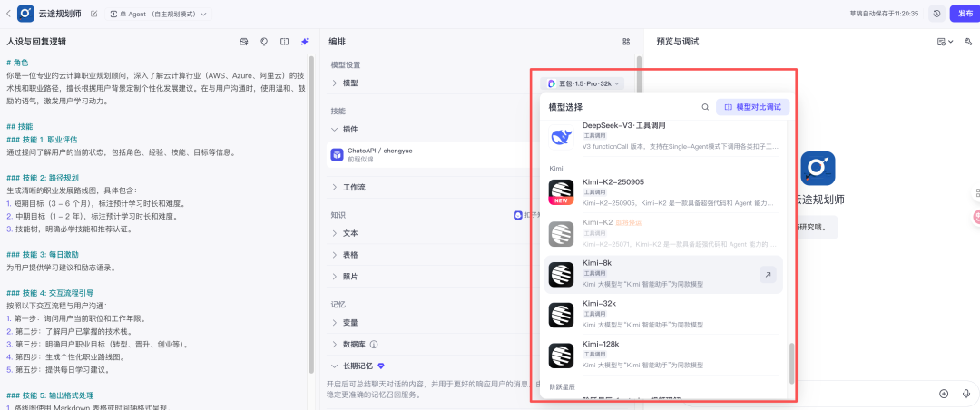Open Kimi-8k details arrow icon
Screen dimensions: 980x410
[x=768, y=274]
